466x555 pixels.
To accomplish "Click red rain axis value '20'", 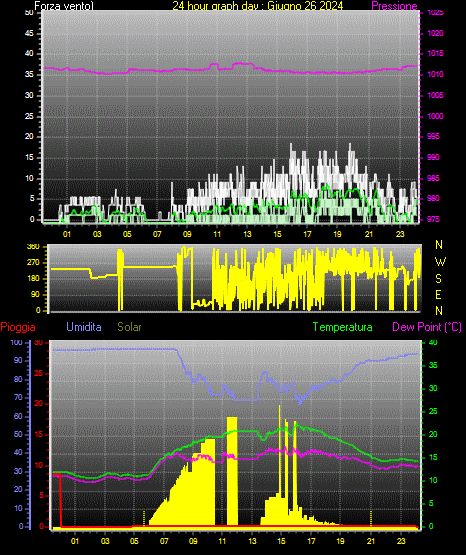I will click(x=39, y=404).
